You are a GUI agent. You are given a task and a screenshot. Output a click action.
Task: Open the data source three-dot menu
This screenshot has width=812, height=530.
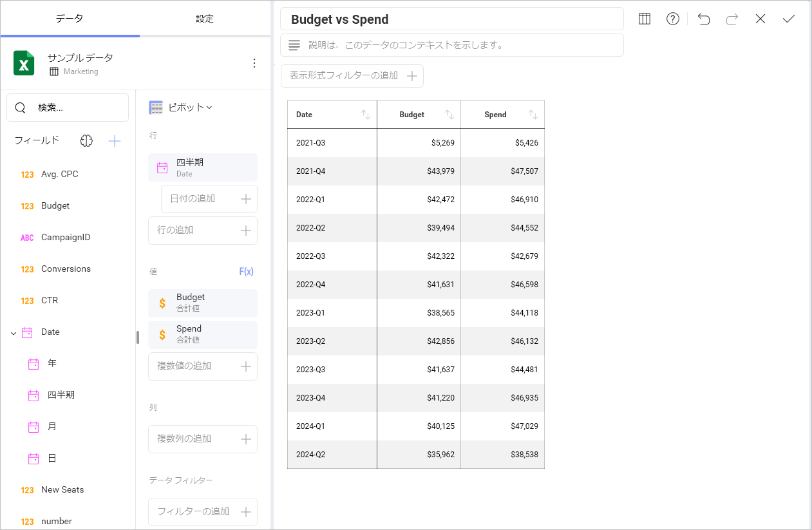pyautogui.click(x=254, y=63)
